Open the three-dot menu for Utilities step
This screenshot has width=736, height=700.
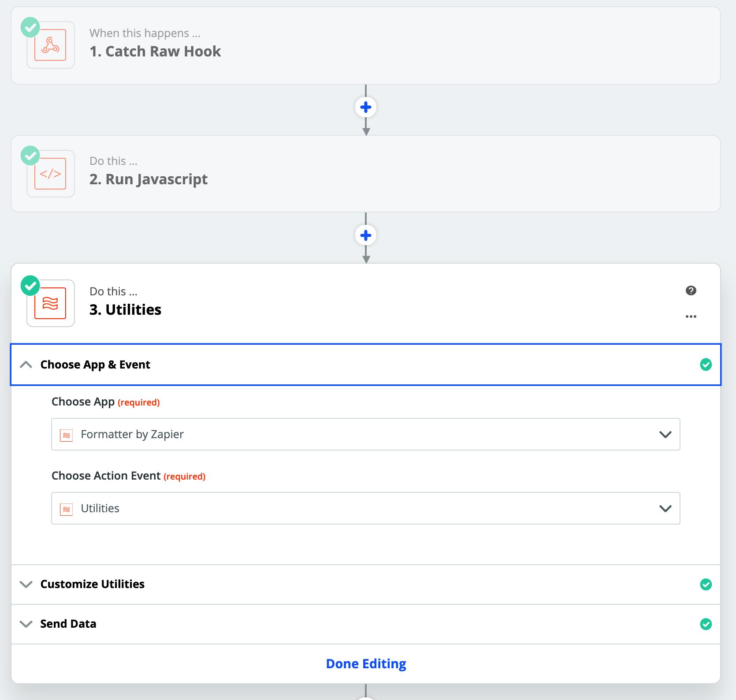click(691, 316)
